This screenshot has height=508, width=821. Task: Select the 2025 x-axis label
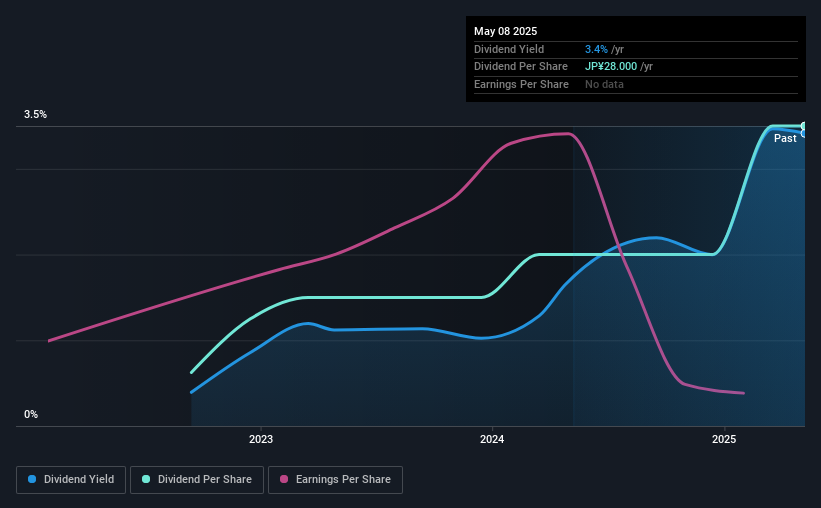point(724,439)
